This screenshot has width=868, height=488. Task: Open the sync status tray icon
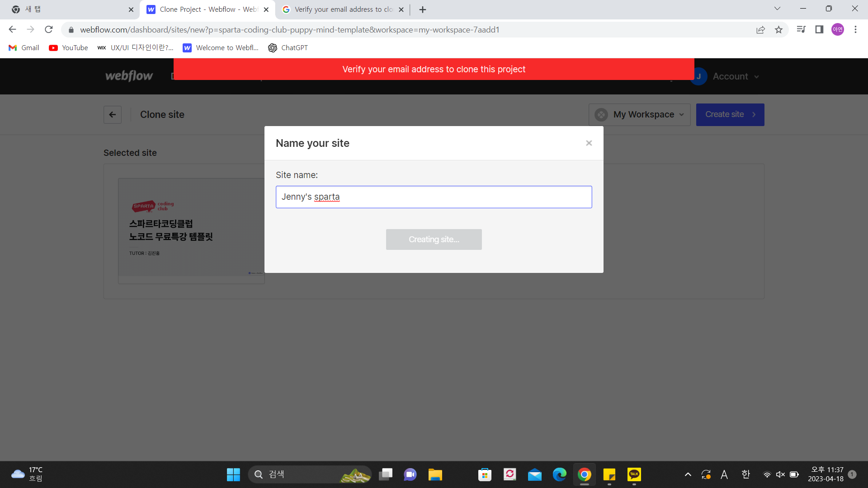[706, 474]
